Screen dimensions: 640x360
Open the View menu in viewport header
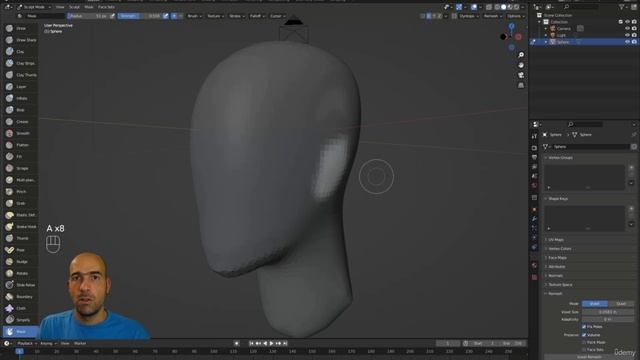(x=60, y=7)
